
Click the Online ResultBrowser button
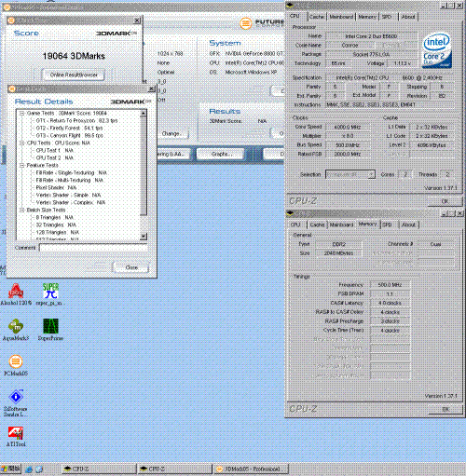74,75
